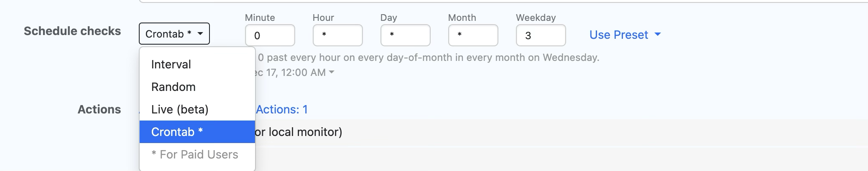Open the Crontab schedule type dropdown

pos(174,34)
